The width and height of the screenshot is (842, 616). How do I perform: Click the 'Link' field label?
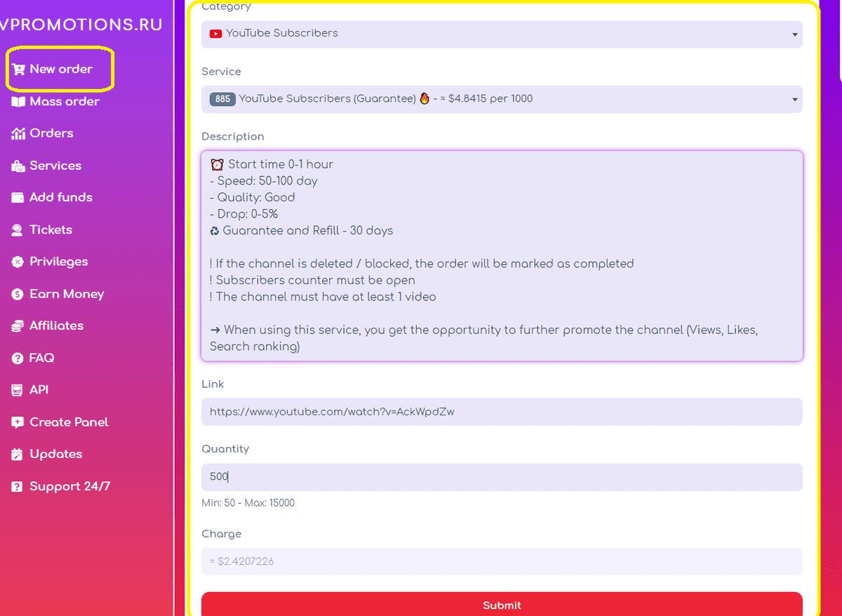(x=213, y=384)
